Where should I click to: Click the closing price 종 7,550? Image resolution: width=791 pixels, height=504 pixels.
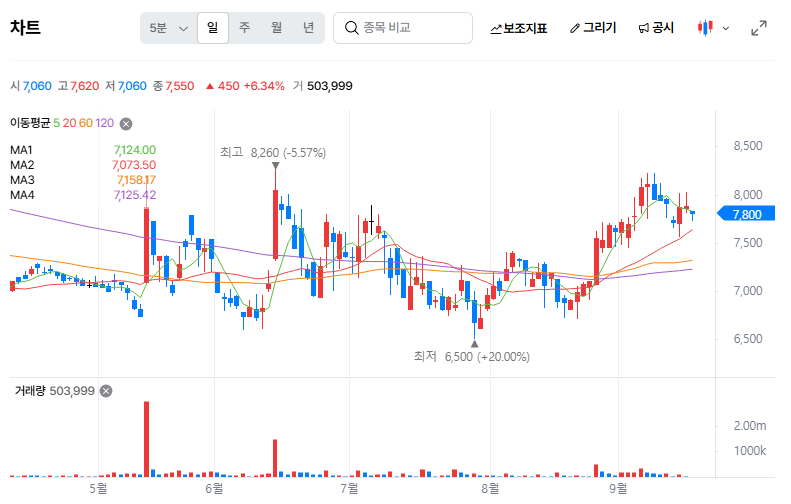coord(174,86)
